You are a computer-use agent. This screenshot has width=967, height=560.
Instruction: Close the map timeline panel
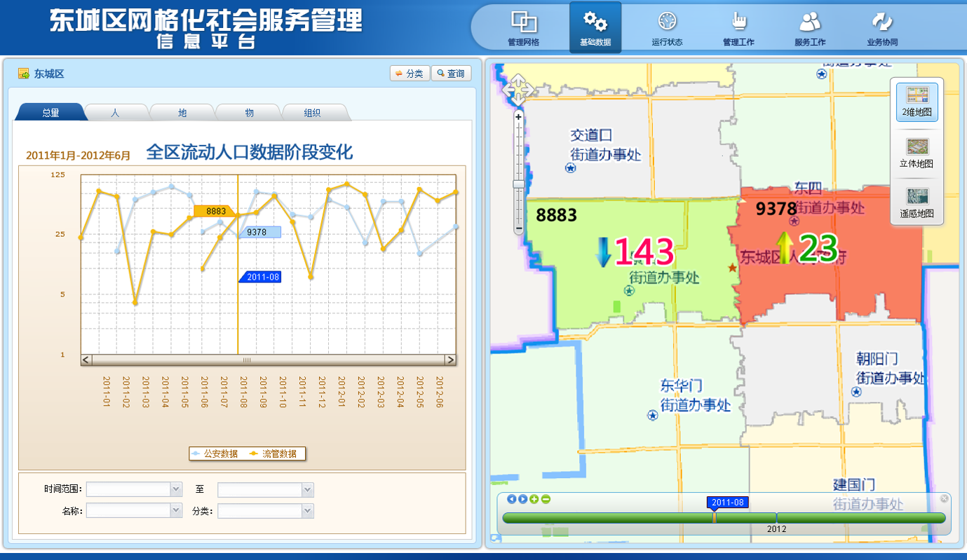[x=944, y=498]
